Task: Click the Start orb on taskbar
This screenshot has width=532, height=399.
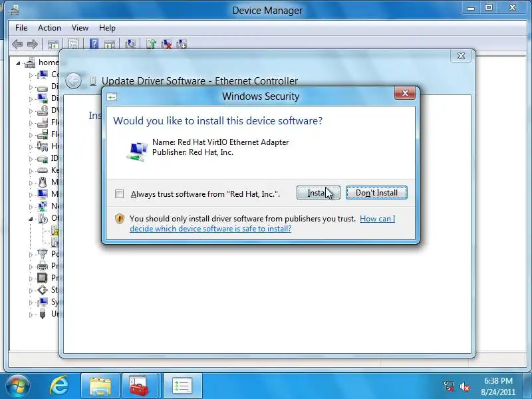Action: (18, 386)
